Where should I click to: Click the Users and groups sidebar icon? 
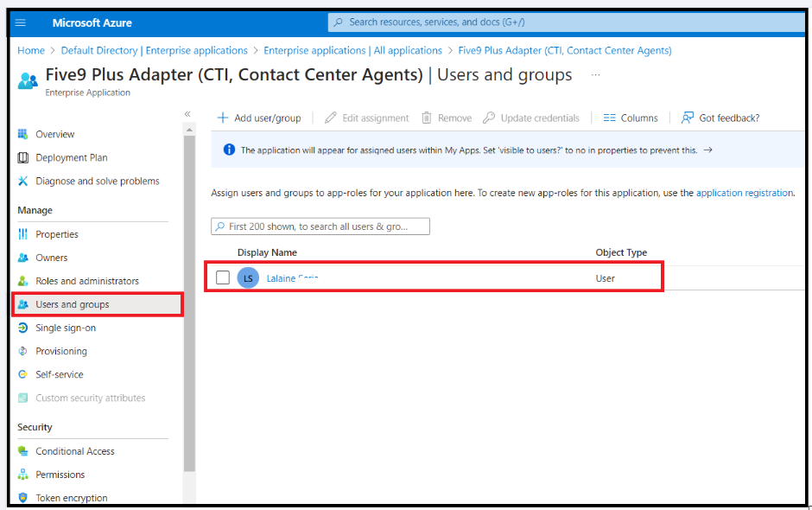click(22, 304)
